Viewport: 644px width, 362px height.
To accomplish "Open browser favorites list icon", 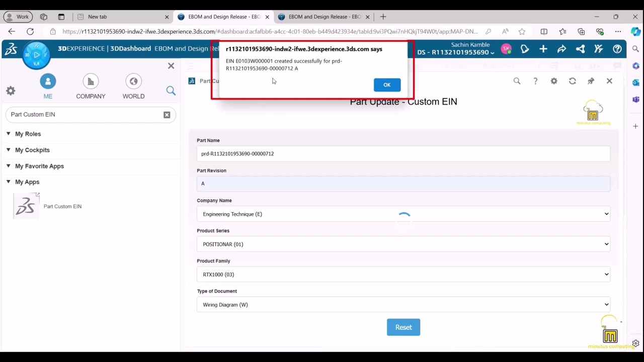I will [562, 31].
